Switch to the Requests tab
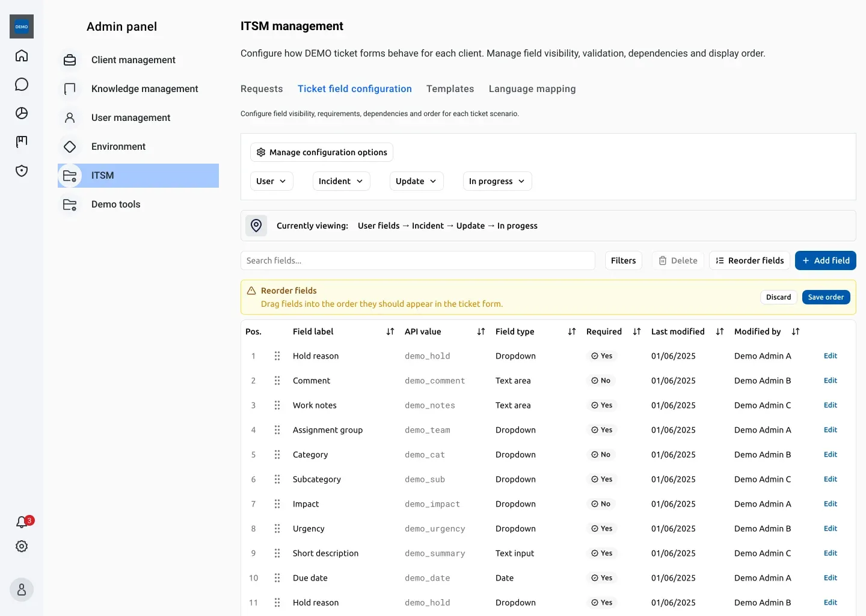This screenshot has height=616, width=866. pos(262,89)
